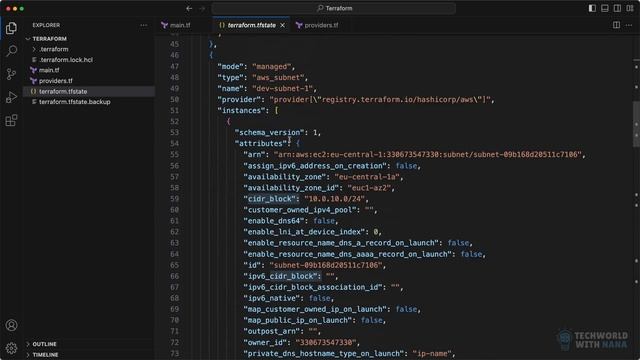Open Run and Debug view

click(x=11, y=97)
